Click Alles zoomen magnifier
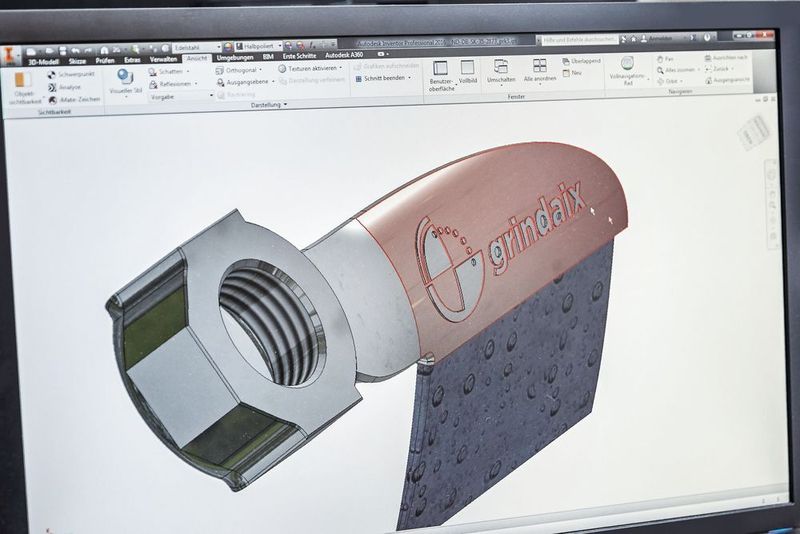Image resolution: width=800 pixels, height=534 pixels. point(660,70)
